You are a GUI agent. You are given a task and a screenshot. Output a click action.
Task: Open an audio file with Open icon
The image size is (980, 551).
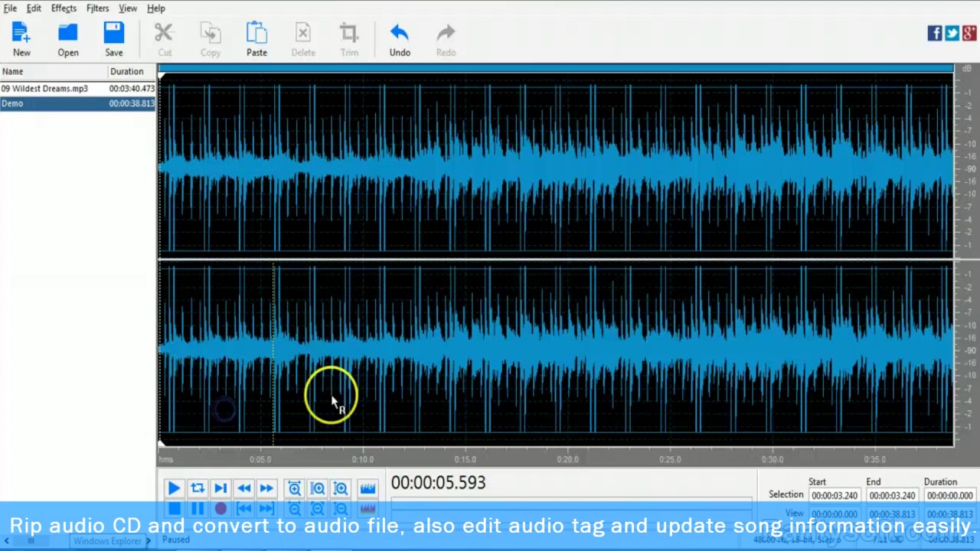67,40
